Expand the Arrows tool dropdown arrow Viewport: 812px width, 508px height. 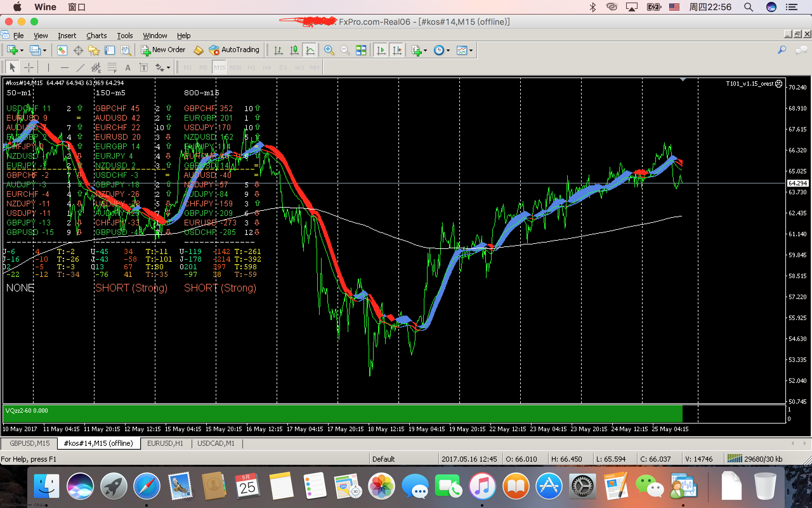(168, 68)
